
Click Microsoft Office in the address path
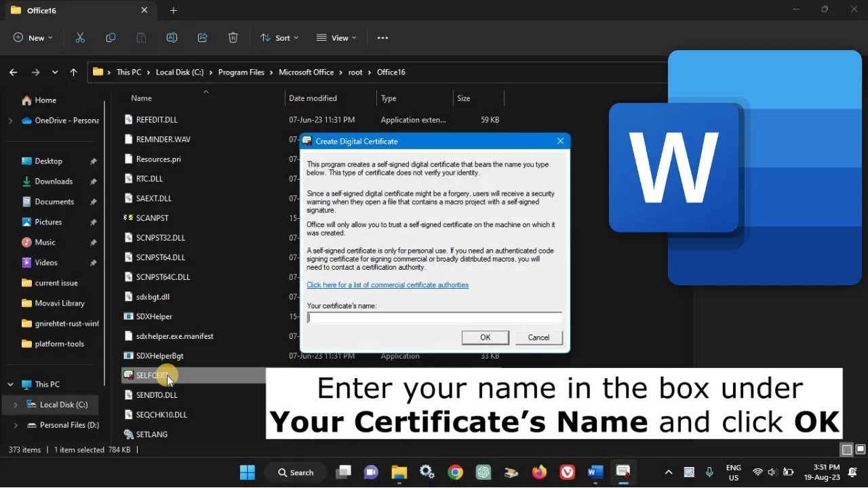point(307,72)
